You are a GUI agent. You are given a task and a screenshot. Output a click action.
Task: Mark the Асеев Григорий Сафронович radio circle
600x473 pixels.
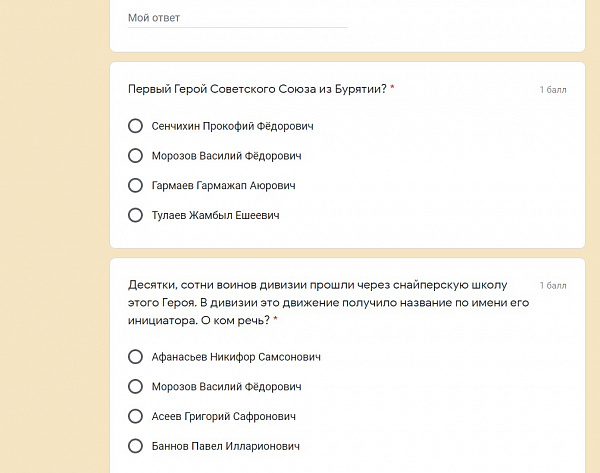[136, 416]
